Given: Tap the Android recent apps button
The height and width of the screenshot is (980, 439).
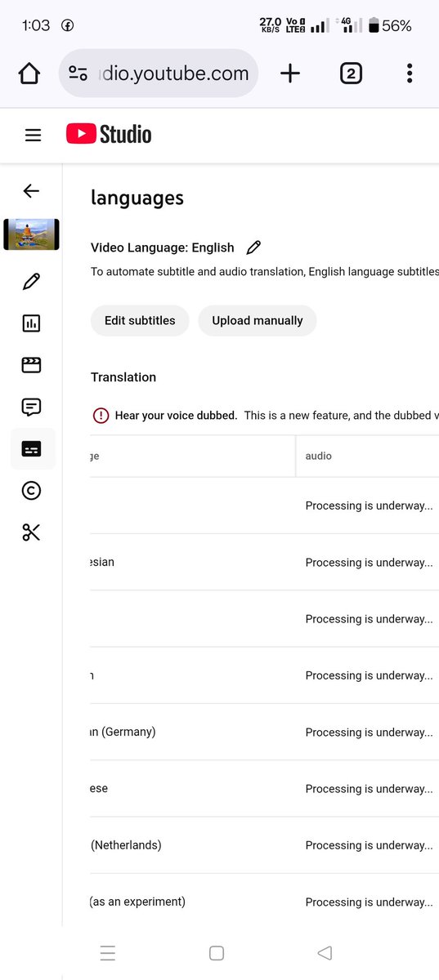Looking at the screenshot, I should pyautogui.click(x=108, y=953).
